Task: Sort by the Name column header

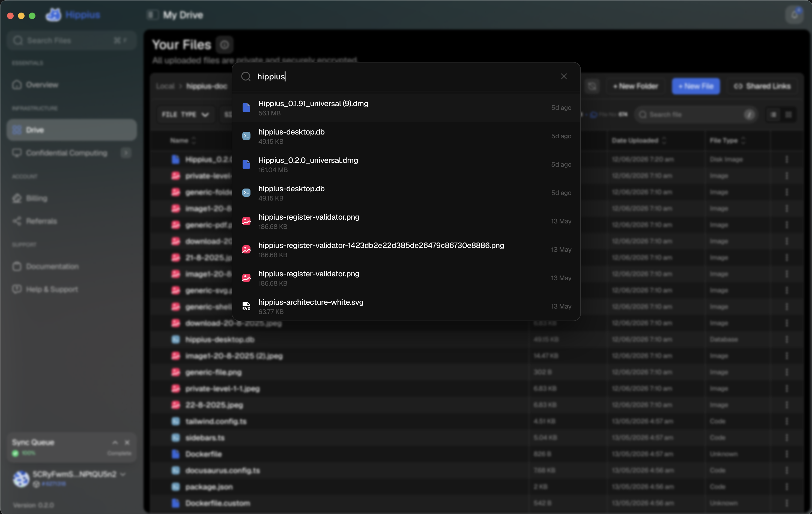Action: coord(183,140)
